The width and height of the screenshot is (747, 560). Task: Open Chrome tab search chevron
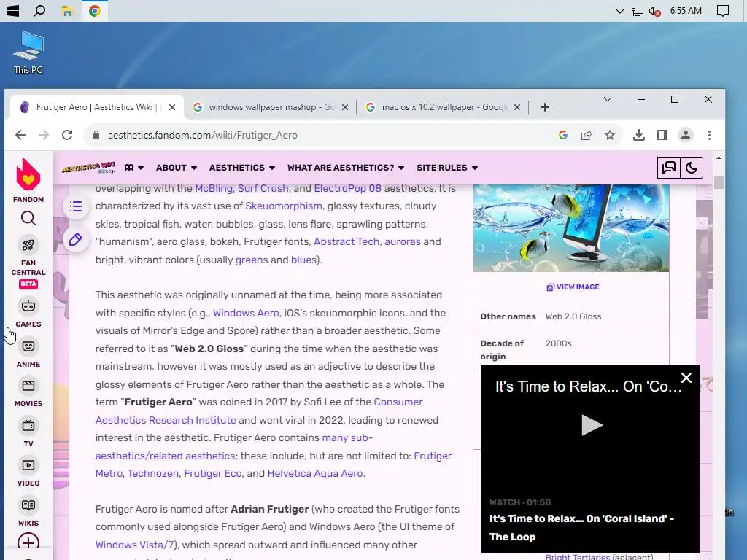[x=608, y=99]
